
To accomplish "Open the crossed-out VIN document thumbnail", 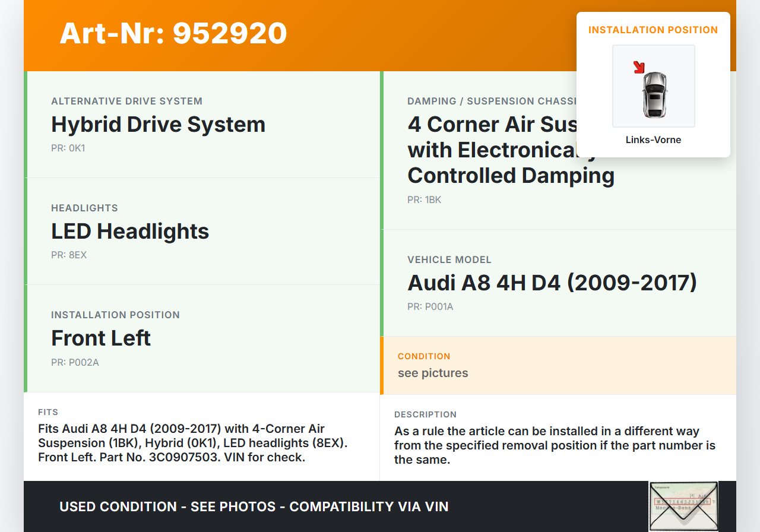I will (683, 506).
